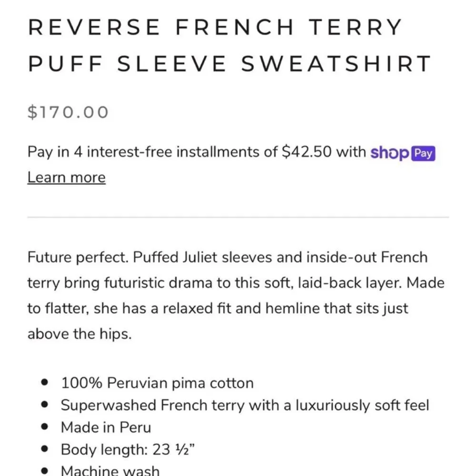Click the $170.00 price
This screenshot has height=476, width=476.
68,112
